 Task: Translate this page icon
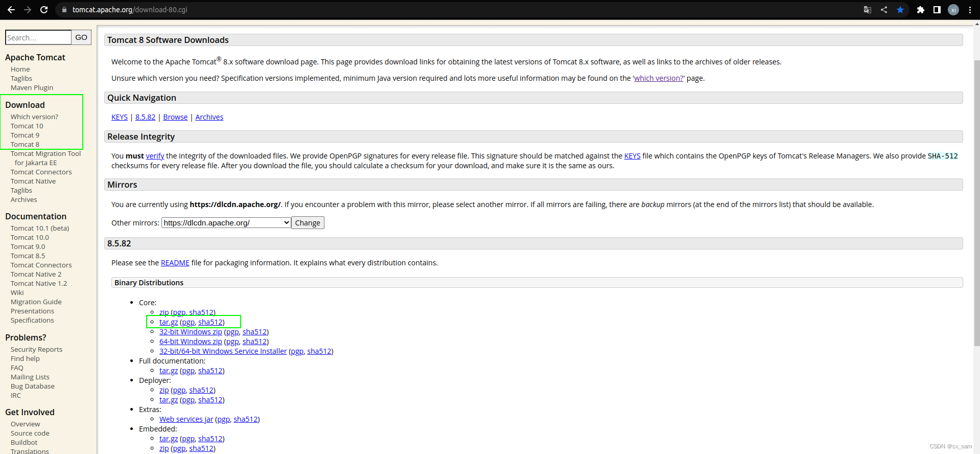click(867, 10)
